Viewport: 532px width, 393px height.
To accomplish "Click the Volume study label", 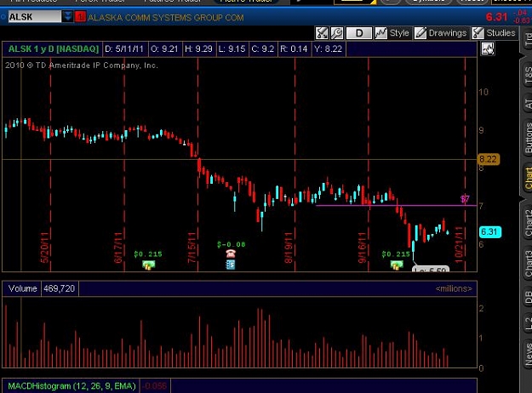I will pyautogui.click(x=22, y=289).
